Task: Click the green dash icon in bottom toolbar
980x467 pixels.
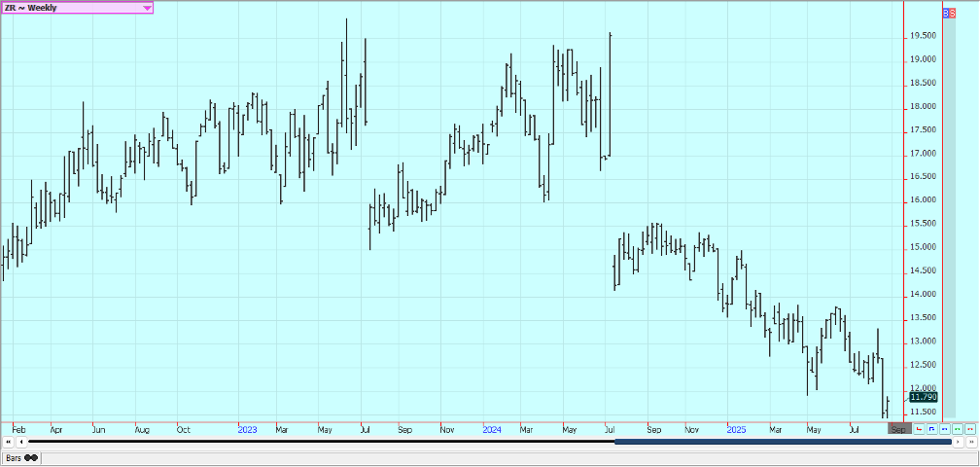Action: pyautogui.click(x=958, y=429)
